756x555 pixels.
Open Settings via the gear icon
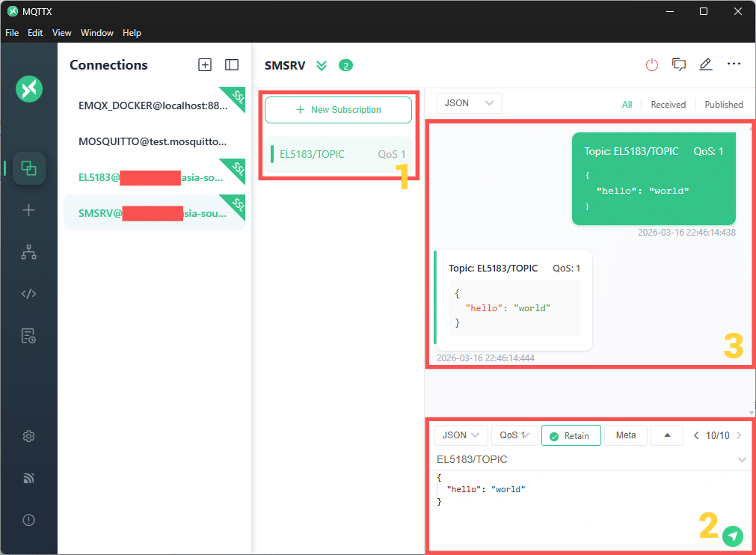[28, 436]
